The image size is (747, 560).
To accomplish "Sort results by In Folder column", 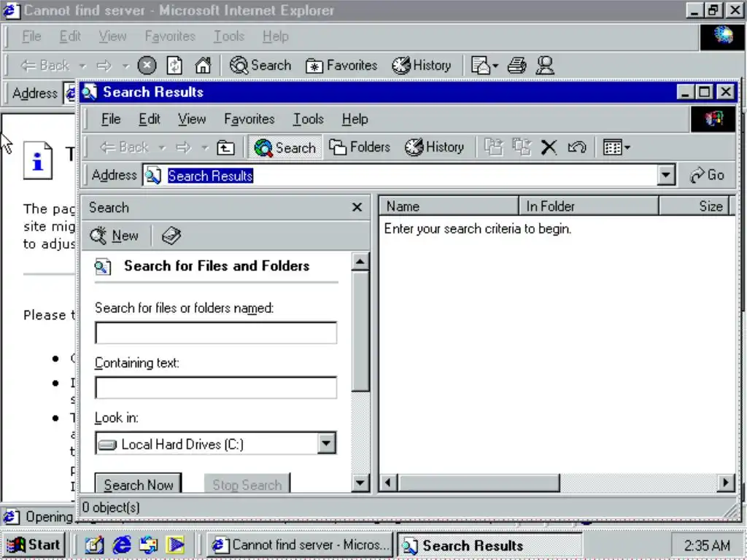I will [x=589, y=206].
